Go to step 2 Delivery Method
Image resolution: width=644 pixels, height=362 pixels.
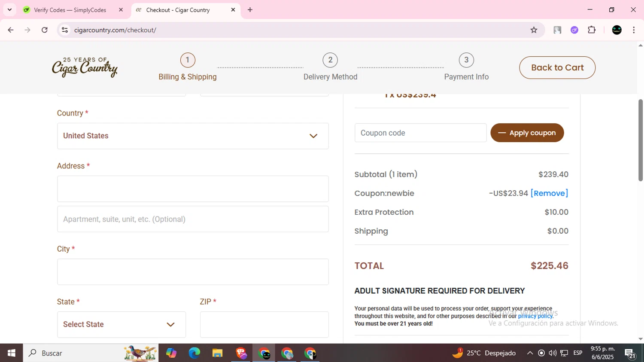click(x=330, y=67)
